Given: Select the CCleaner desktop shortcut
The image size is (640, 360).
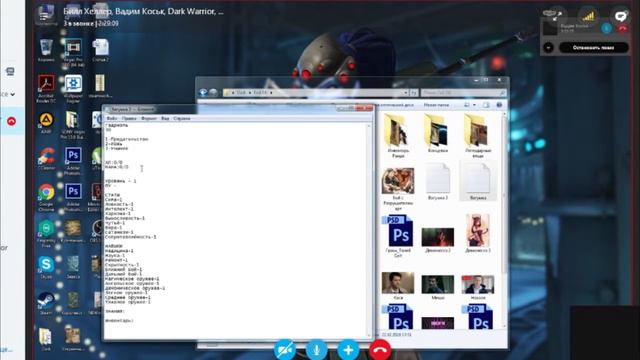Looking at the screenshot, I should click(x=46, y=159).
